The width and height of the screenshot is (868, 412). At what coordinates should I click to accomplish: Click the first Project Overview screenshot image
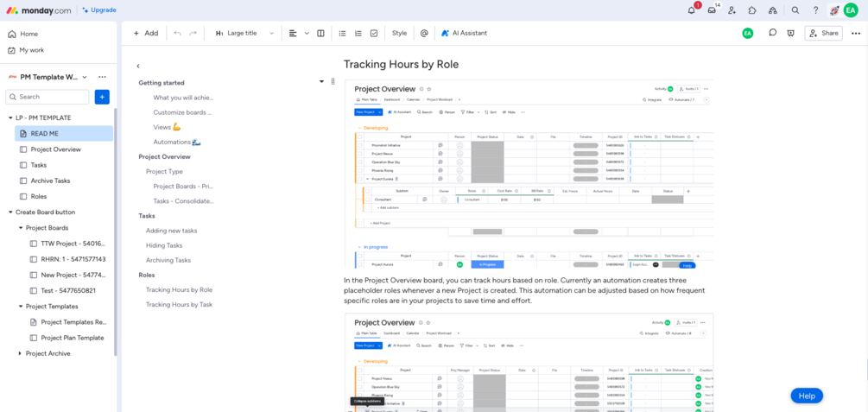pyautogui.click(x=529, y=174)
